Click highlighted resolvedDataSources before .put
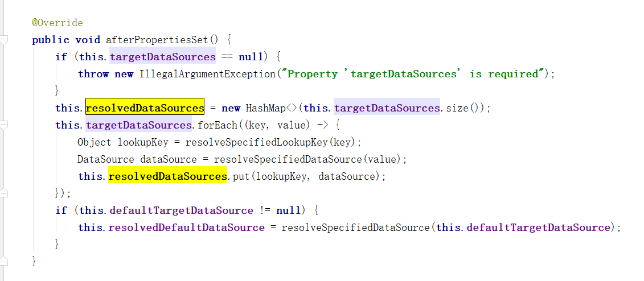This screenshot has height=281, width=644. tap(167, 176)
